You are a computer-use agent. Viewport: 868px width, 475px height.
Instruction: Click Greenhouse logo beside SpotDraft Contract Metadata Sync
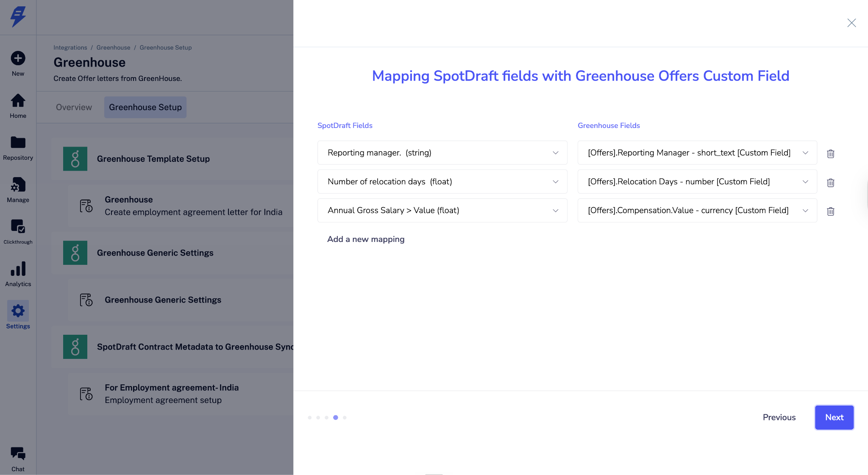click(x=75, y=347)
